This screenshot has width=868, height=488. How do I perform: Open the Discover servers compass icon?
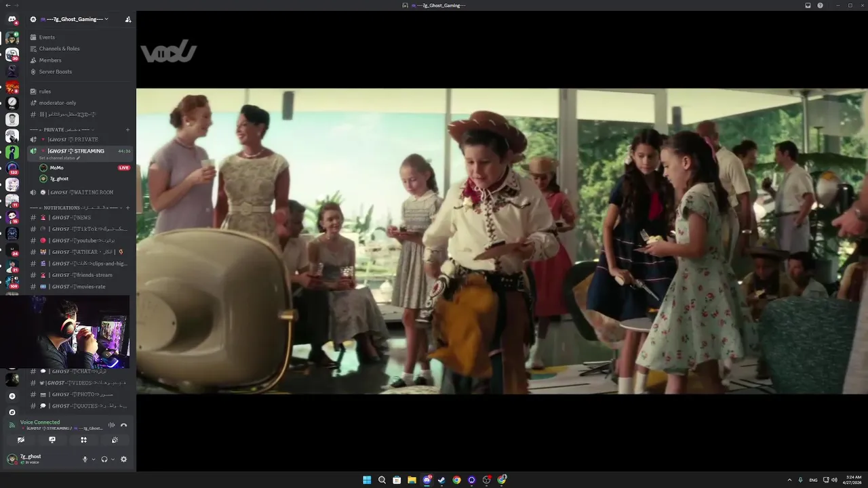pos(12,412)
